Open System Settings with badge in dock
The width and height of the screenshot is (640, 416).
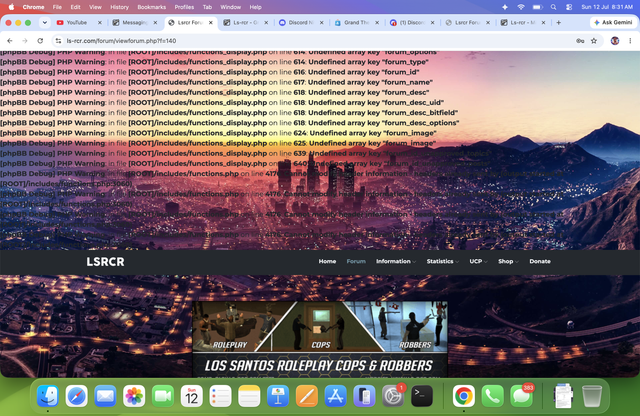pos(393,396)
